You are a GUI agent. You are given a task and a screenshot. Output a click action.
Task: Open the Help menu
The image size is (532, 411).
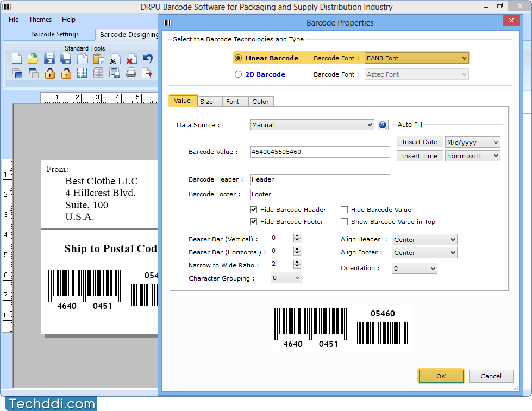coord(68,20)
